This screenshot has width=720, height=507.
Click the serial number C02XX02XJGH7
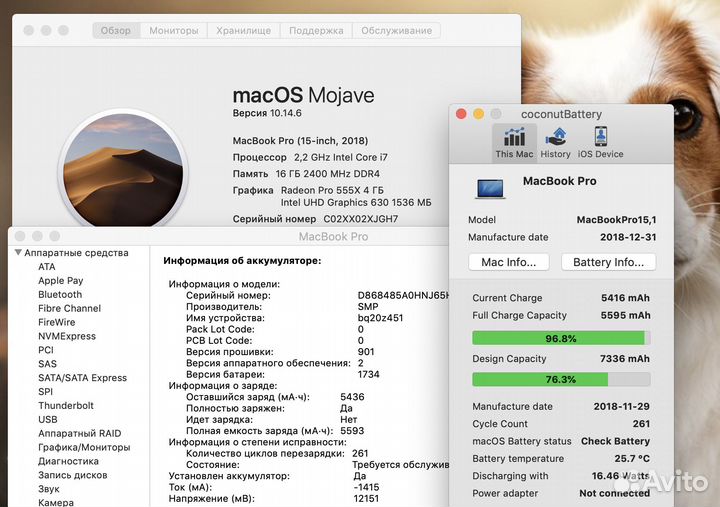pos(361,219)
